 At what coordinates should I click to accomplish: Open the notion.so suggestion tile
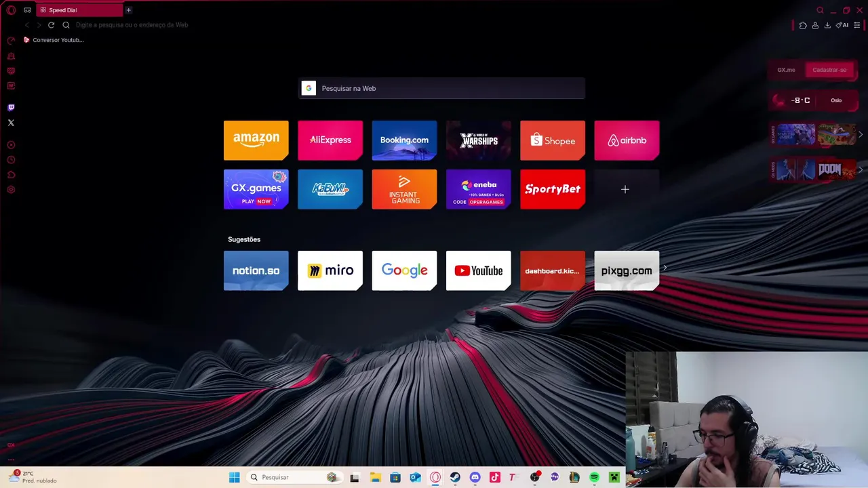pyautogui.click(x=256, y=270)
